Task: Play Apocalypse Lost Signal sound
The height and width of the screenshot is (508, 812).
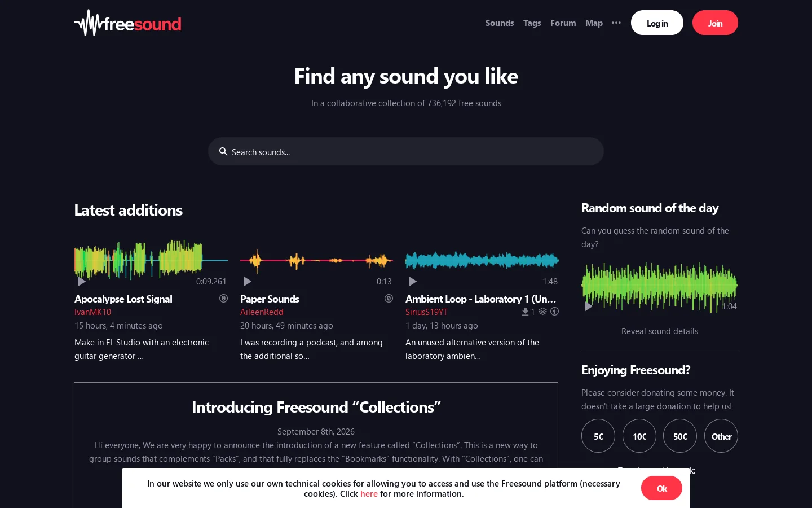Action: [x=82, y=281]
